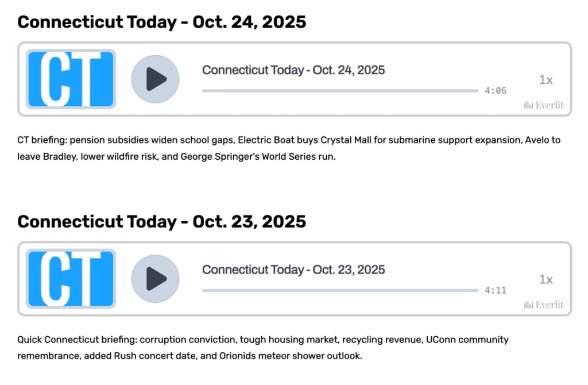Image resolution: width=588 pixels, height=385 pixels.
Task: Click the CT logo for Oct. 23 episode
Action: (71, 279)
